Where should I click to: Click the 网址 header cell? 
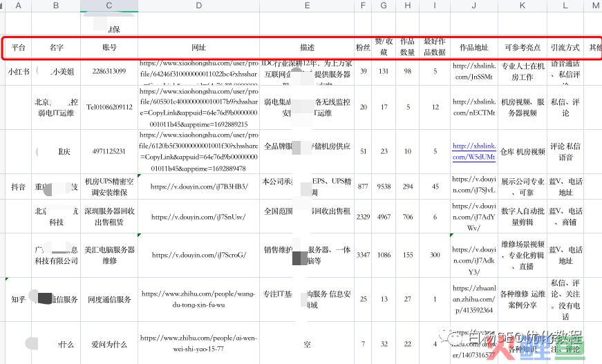(x=198, y=48)
